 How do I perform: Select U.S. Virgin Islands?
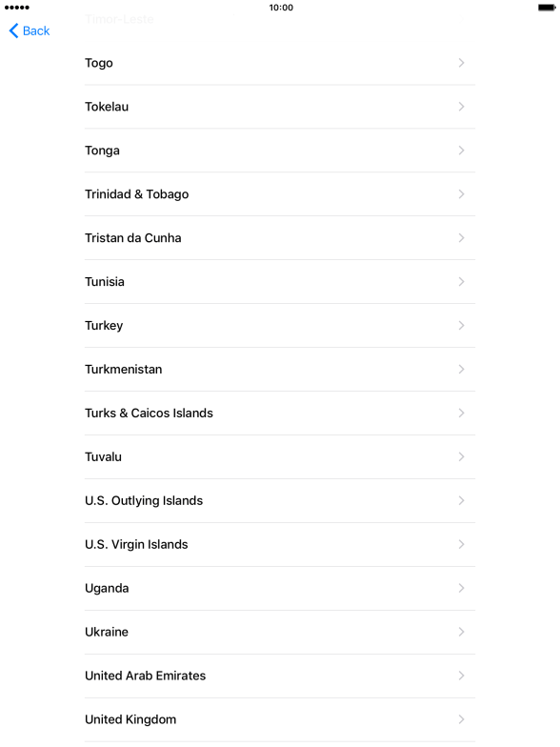280,545
